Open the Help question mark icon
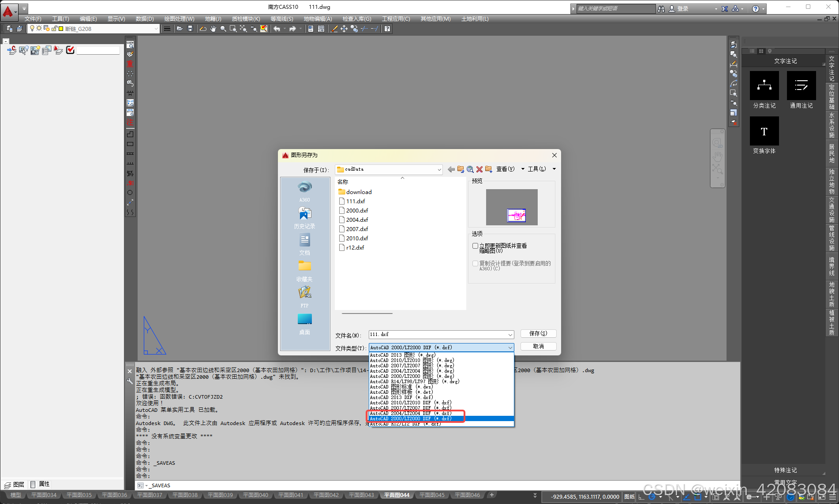839x504 pixels. (387, 29)
